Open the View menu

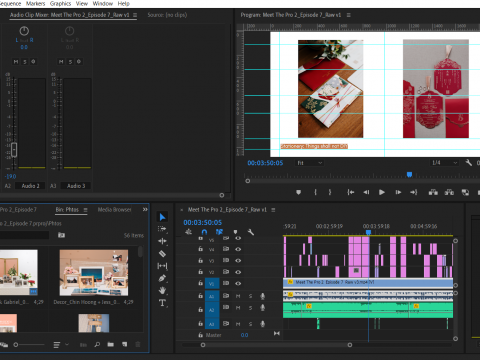coord(82,4)
